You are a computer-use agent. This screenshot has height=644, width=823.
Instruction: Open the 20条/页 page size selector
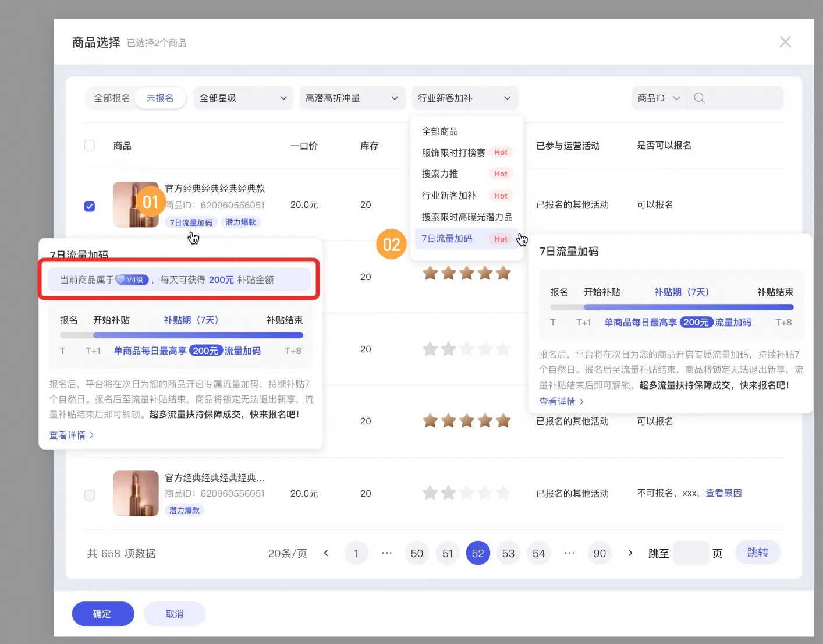[x=288, y=553]
